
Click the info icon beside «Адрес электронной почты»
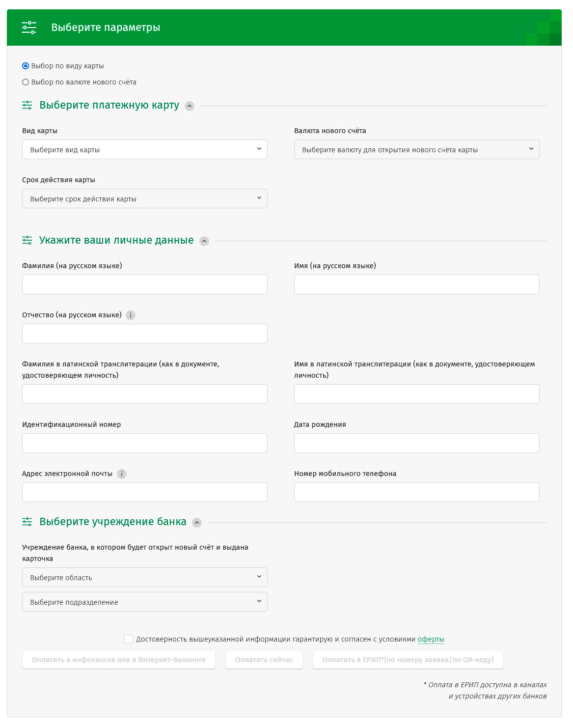click(x=121, y=474)
